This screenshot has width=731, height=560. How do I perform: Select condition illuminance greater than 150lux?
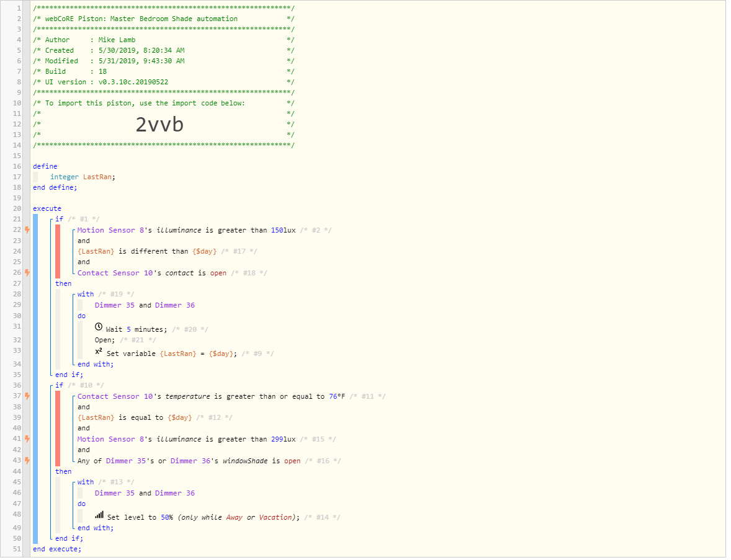tap(187, 231)
